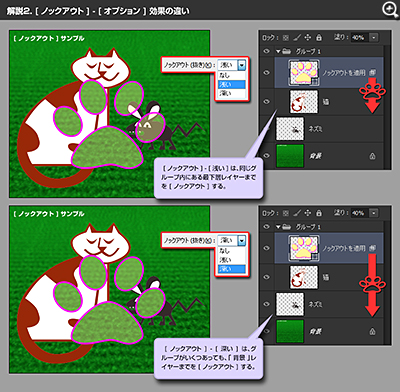Select ノックアウトを適用 layer name in lower panel
Viewport: 400px width, 392px height.
coord(344,248)
